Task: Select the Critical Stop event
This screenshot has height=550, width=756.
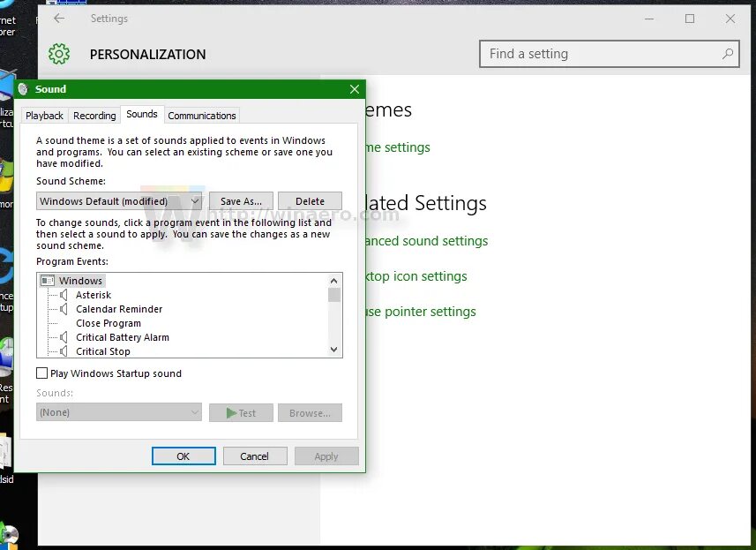Action: tap(103, 351)
